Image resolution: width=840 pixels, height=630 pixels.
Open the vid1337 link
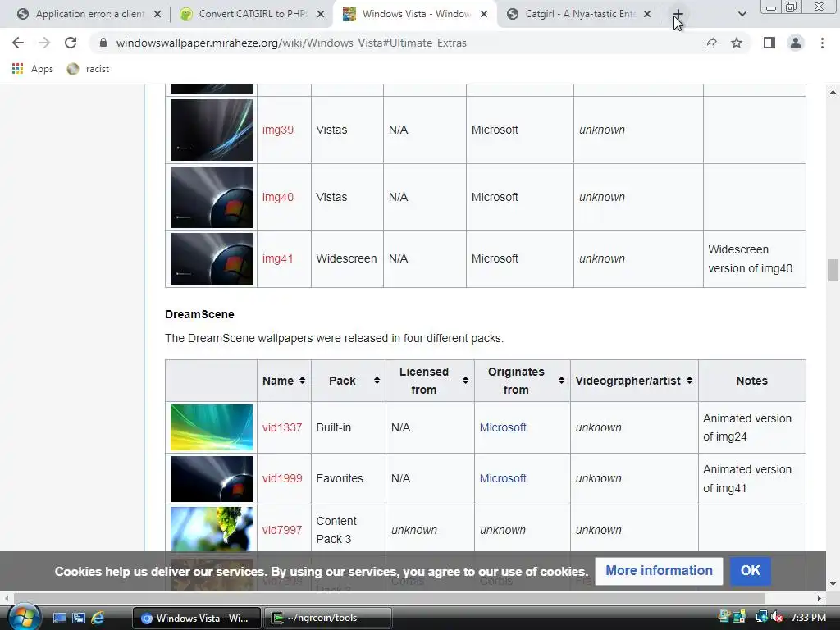tap(282, 427)
